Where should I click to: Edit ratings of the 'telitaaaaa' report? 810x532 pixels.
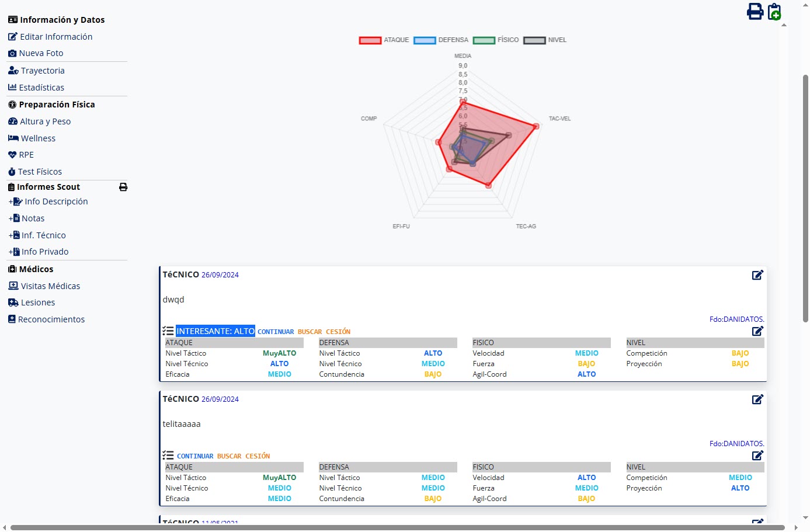tap(757, 455)
